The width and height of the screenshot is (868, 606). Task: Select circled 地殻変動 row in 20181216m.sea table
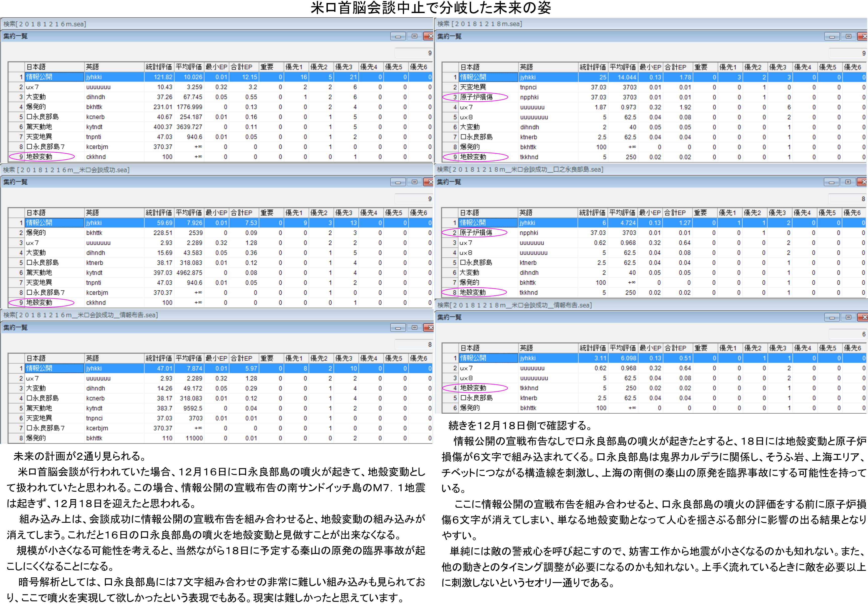(39, 156)
